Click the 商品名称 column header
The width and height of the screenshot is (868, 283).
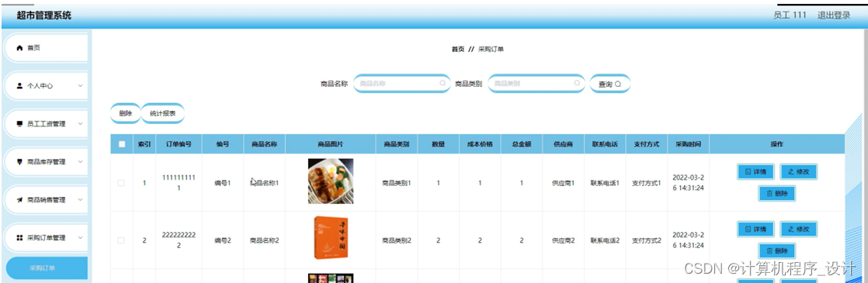pyautogui.click(x=264, y=144)
